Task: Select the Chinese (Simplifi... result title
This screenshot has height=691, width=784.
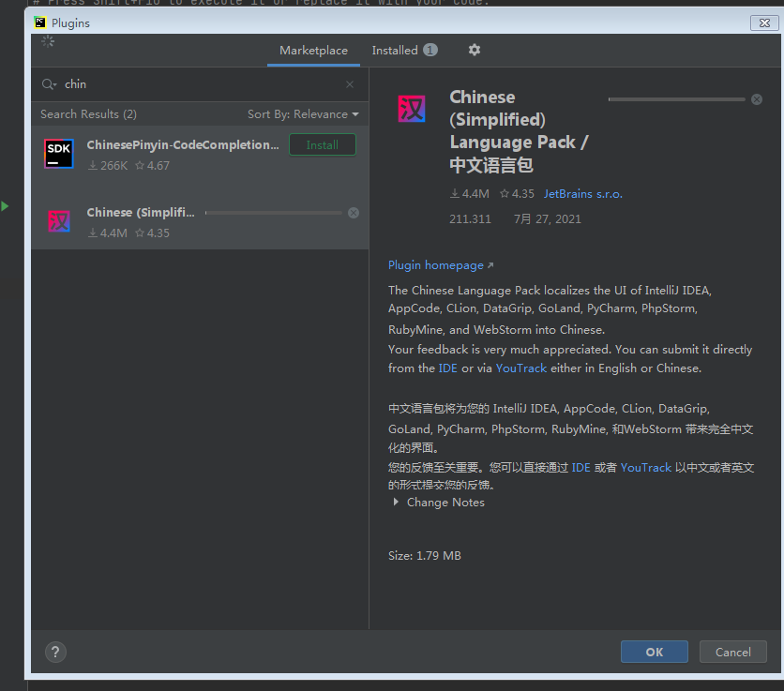Action: click(141, 213)
